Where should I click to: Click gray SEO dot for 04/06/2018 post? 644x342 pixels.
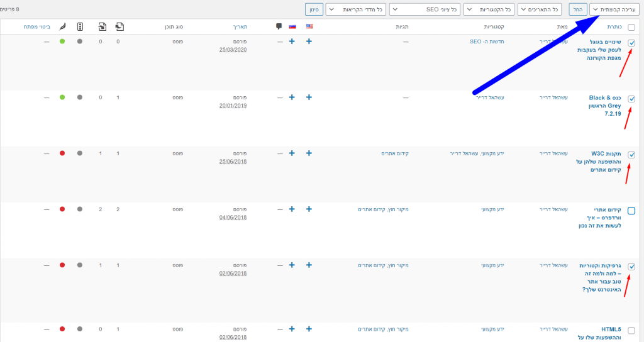point(80,209)
